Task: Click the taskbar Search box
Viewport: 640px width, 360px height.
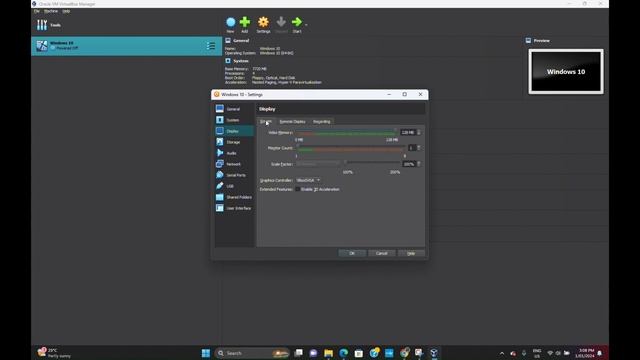Action: coord(252,353)
